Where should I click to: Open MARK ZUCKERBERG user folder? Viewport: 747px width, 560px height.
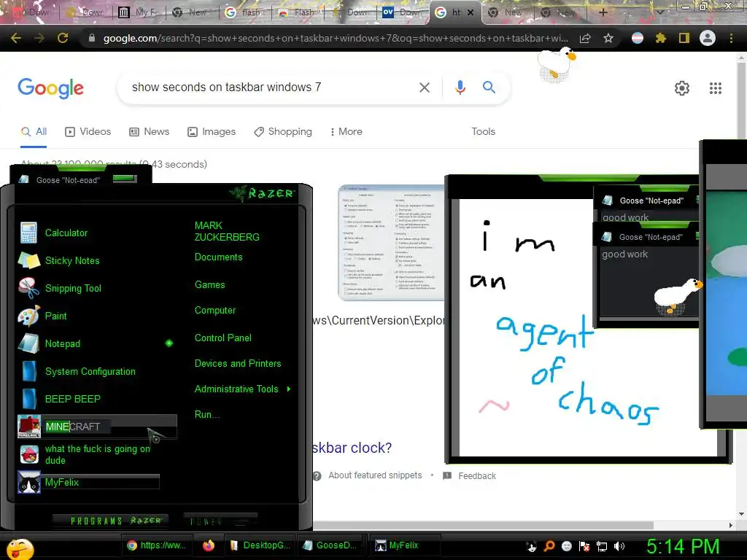(x=227, y=231)
